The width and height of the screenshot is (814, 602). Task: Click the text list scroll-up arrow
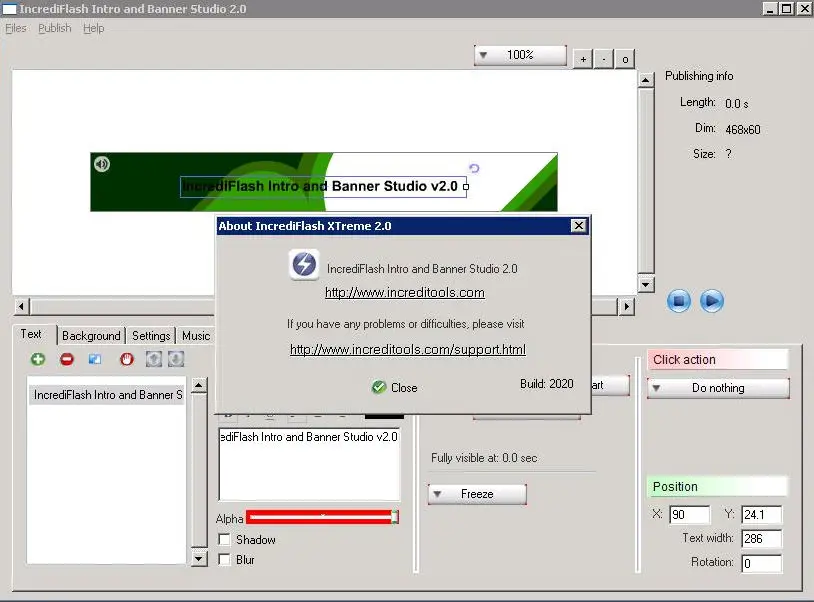click(199, 386)
